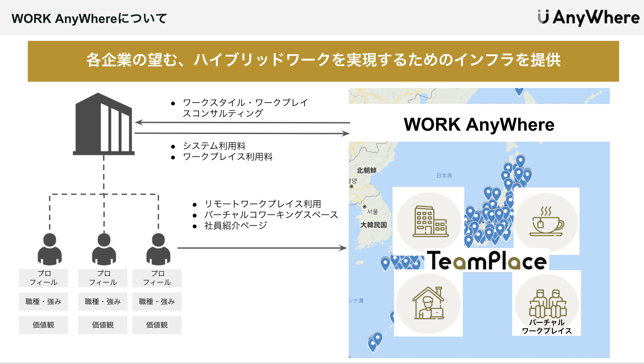Image resolution: width=644 pixels, height=364 pixels.
Task: Click the リモートワークプレイス利用 bullet
Action: tap(263, 204)
